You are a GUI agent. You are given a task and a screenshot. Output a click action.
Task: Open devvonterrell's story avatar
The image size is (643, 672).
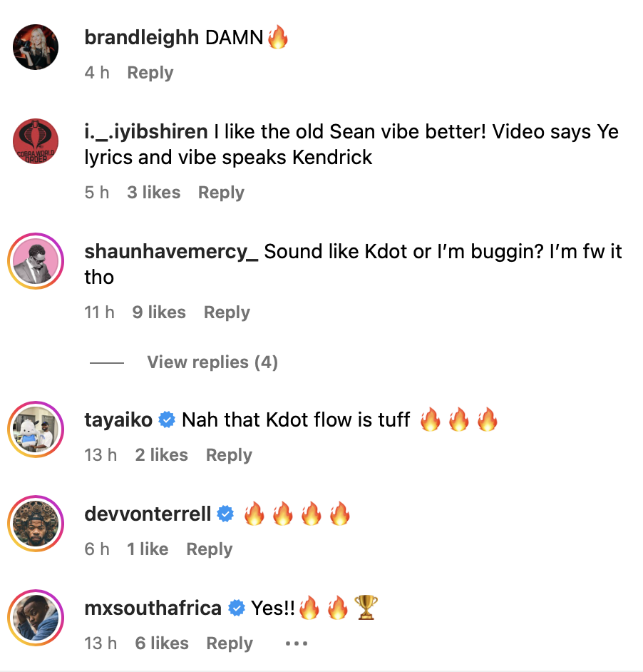coord(36,524)
